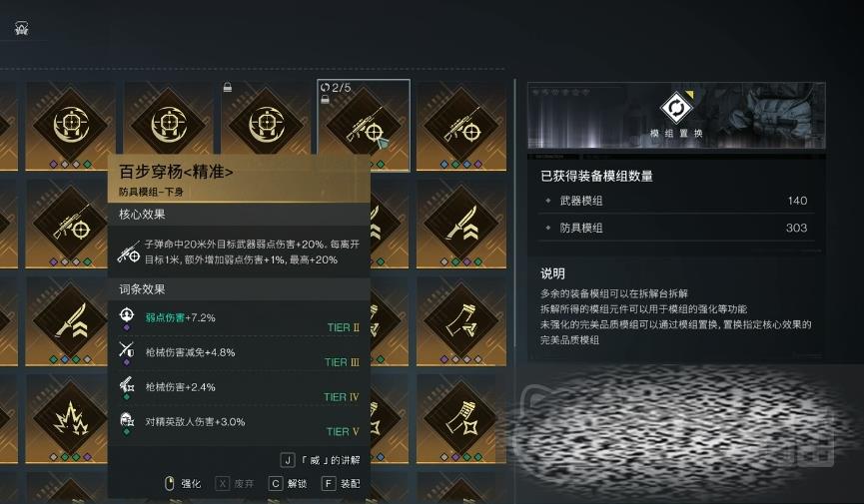This screenshot has height=504, width=864.
Task: Click the 废弃 discard button
Action: 235,484
